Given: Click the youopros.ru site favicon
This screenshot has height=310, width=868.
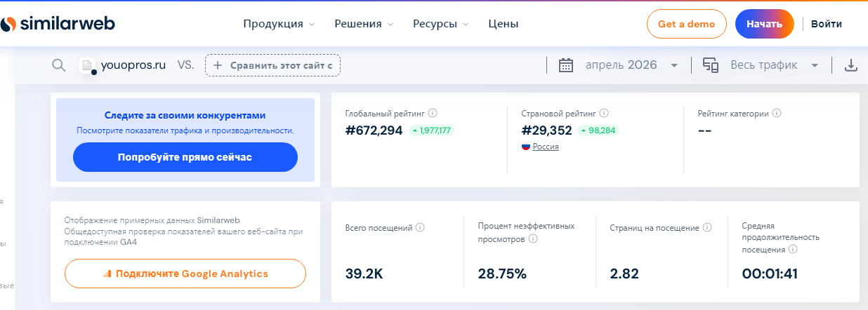Looking at the screenshot, I should click(87, 66).
